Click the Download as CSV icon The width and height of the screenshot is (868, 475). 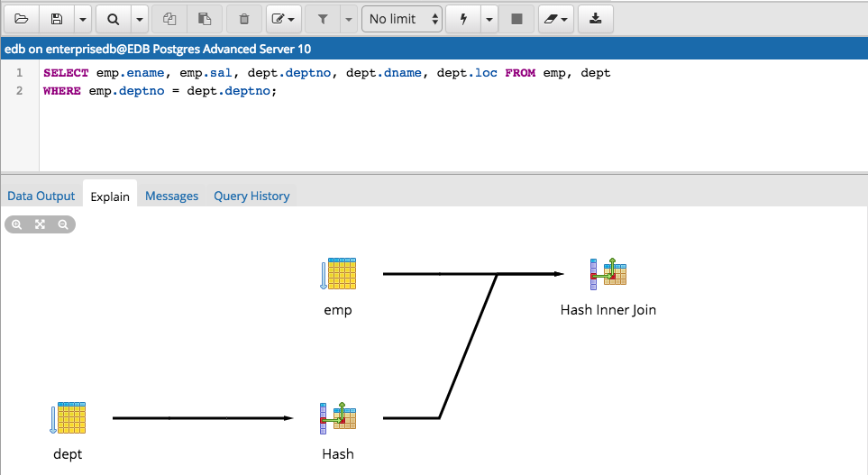pyautogui.click(x=596, y=19)
